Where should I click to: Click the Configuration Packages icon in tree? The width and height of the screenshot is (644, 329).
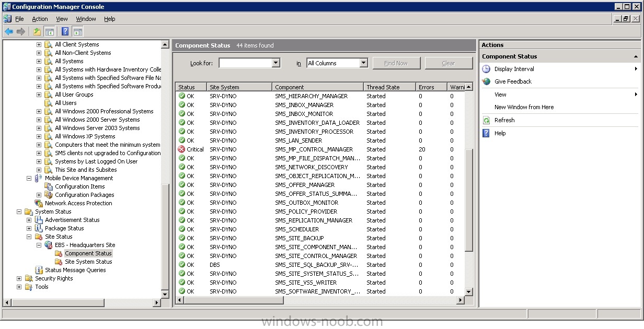pos(49,195)
